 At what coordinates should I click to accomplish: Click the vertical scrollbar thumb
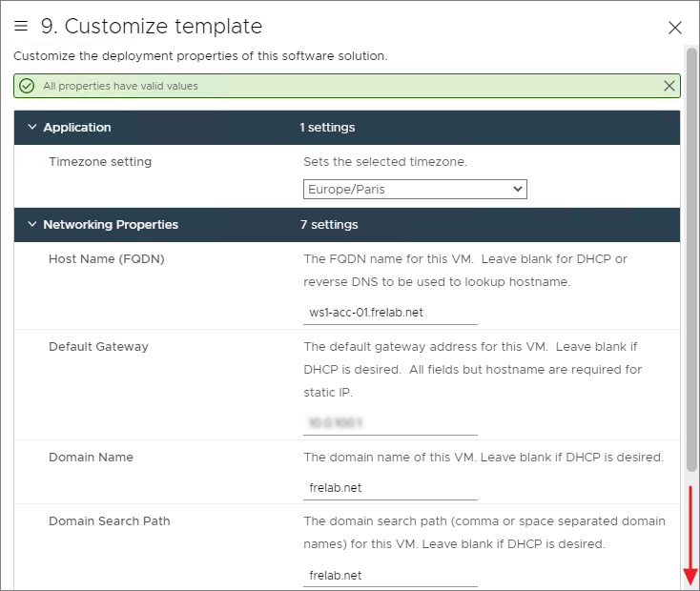tap(691, 257)
